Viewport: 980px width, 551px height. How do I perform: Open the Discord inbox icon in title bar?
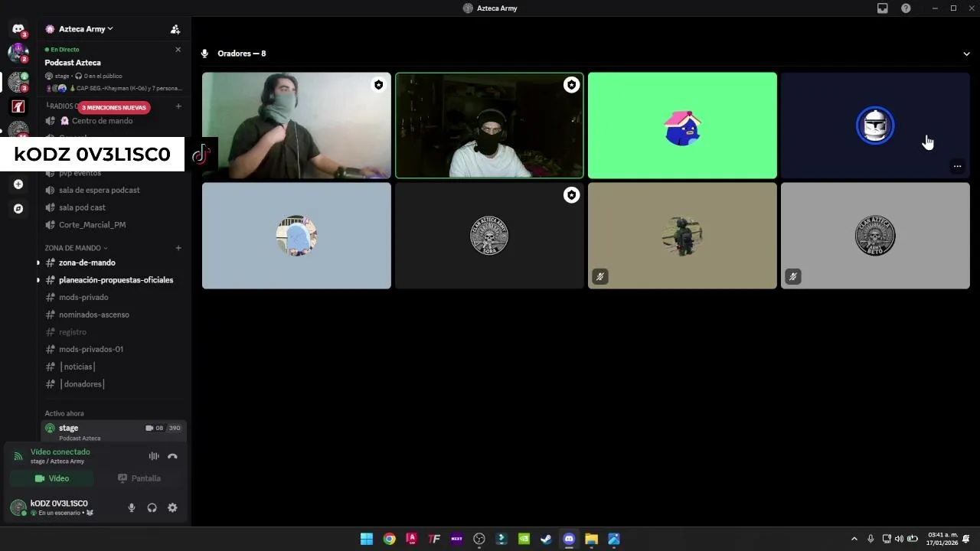(883, 8)
